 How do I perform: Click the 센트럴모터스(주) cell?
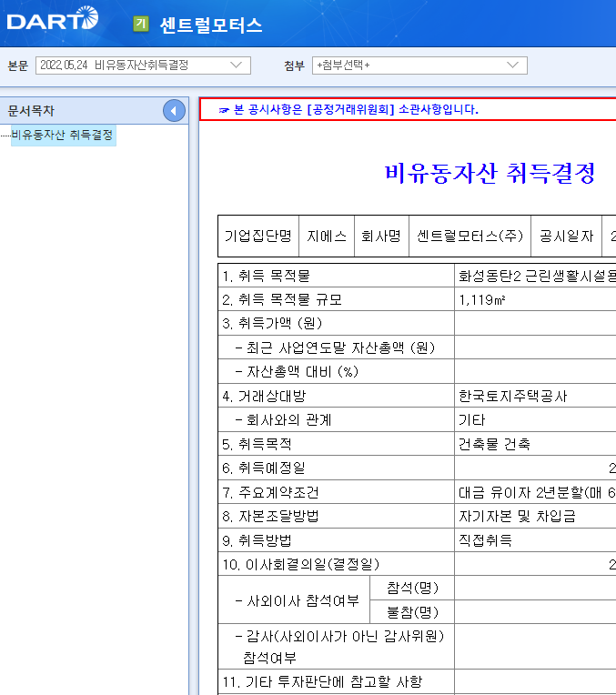click(x=470, y=237)
